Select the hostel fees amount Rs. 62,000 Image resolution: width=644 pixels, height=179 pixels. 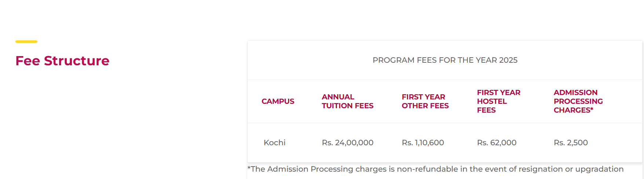(x=496, y=143)
